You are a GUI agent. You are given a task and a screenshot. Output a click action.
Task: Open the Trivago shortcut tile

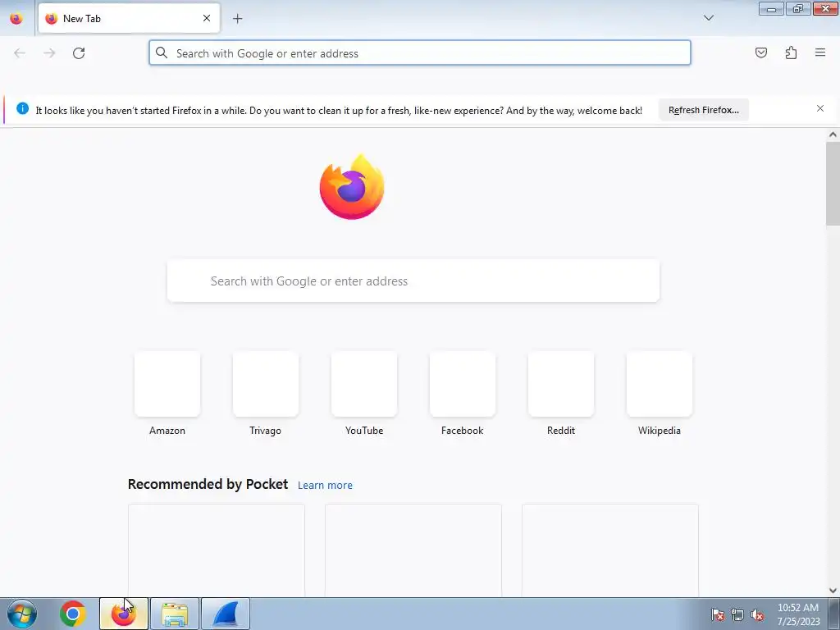265,395
